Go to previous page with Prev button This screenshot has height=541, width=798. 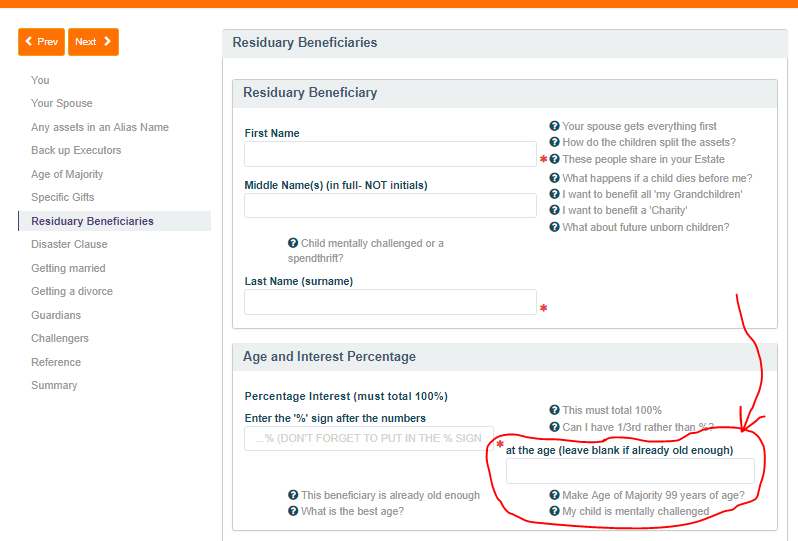pos(41,42)
